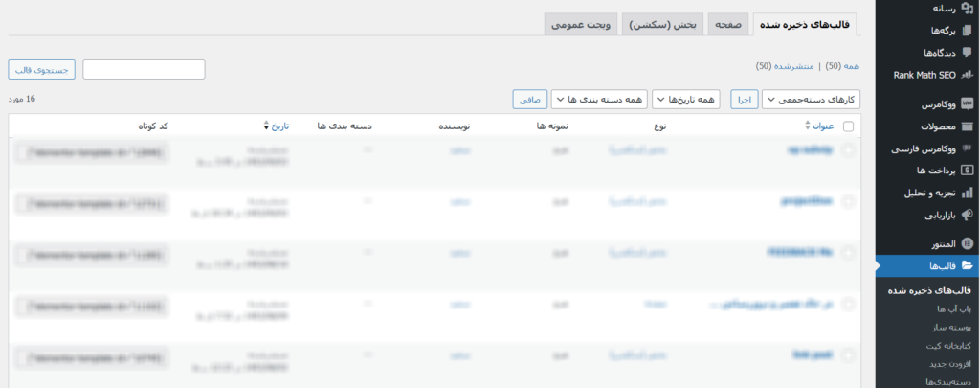Open the المنتور (Elementor) sidebar icon

click(x=967, y=243)
